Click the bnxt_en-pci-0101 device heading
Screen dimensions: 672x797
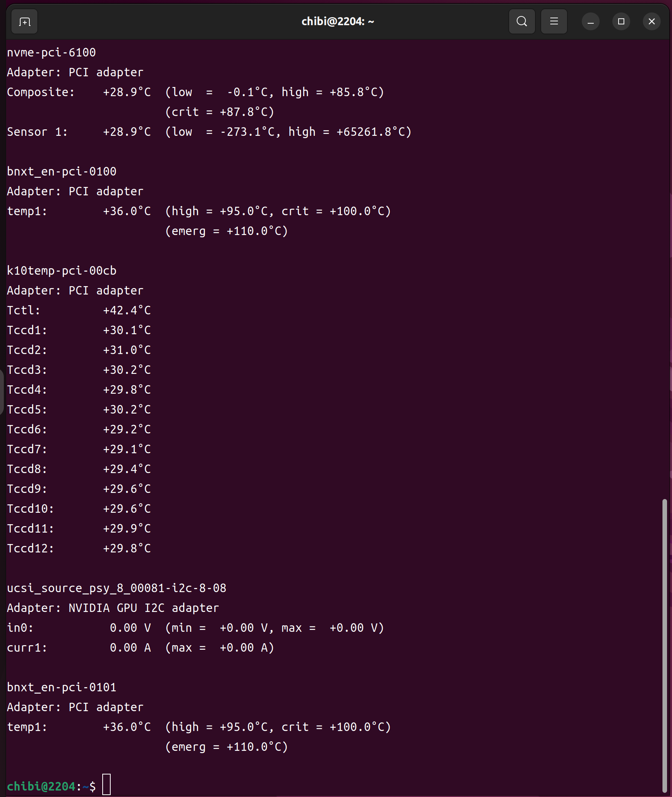click(x=62, y=687)
